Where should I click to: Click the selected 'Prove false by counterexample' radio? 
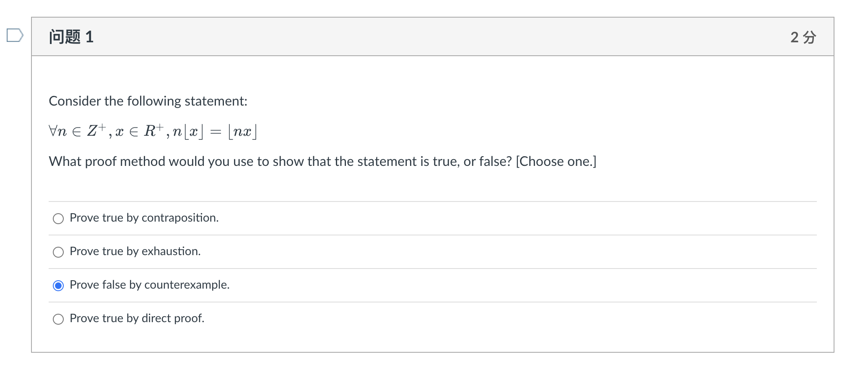[58, 285]
